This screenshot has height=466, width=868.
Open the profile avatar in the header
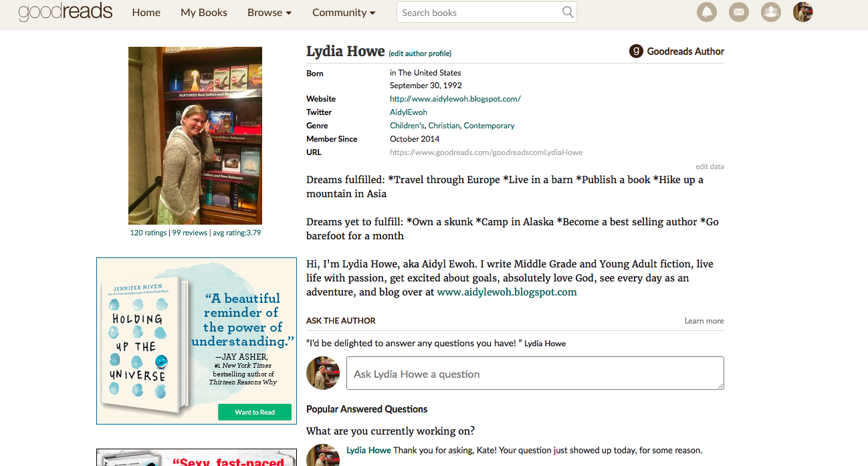click(x=803, y=12)
